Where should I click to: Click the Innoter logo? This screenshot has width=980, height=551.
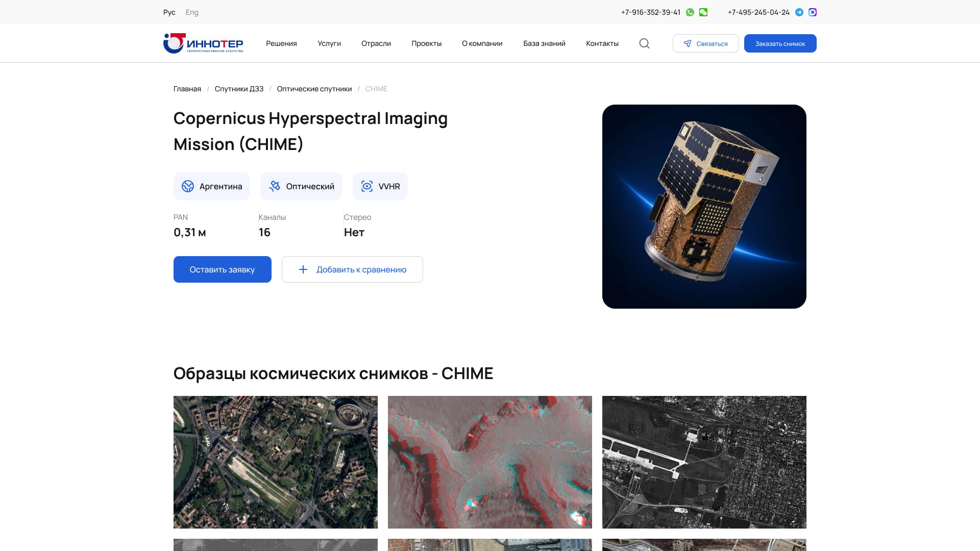click(x=203, y=43)
